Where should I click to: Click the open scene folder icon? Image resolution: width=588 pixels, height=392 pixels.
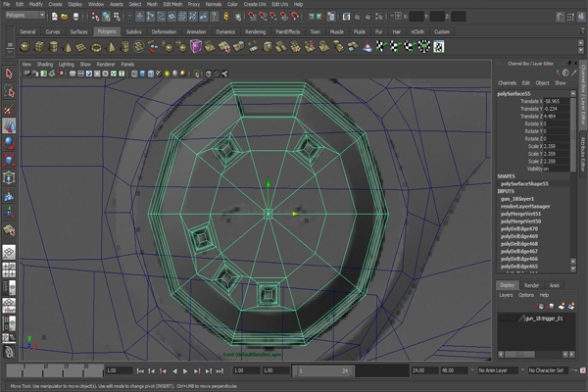point(65,17)
